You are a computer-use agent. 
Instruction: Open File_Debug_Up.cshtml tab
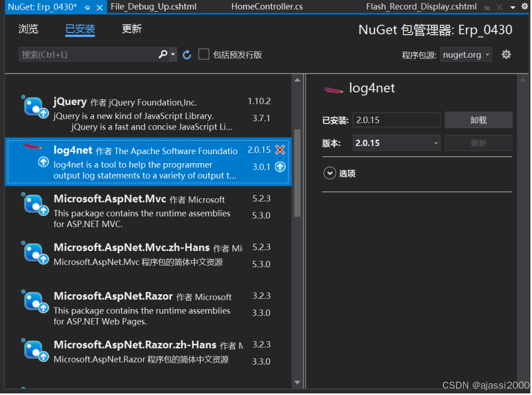pos(153,7)
